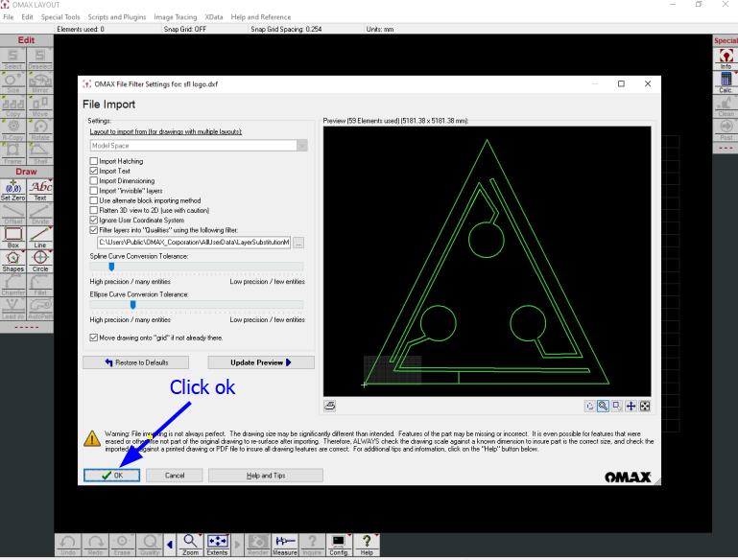Screen dimensions: 738x560
Task: Open the Help tool in bottom toolbar
Action: 367,546
